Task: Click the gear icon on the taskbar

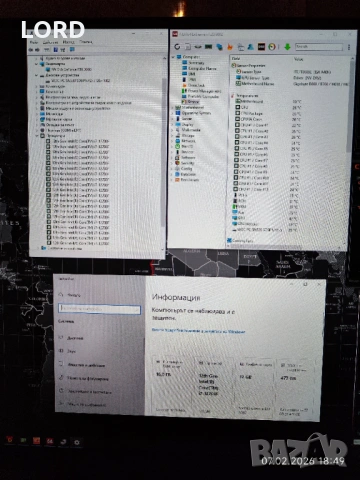Action: point(77,442)
